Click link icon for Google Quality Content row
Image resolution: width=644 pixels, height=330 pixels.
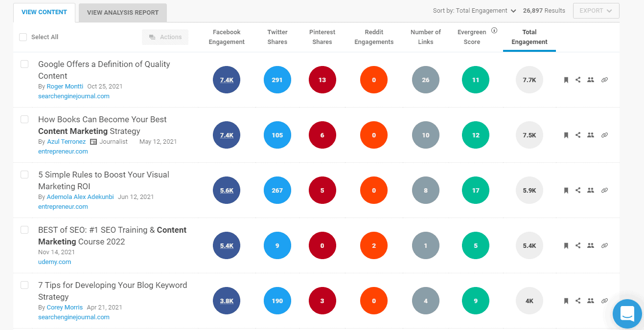click(604, 80)
